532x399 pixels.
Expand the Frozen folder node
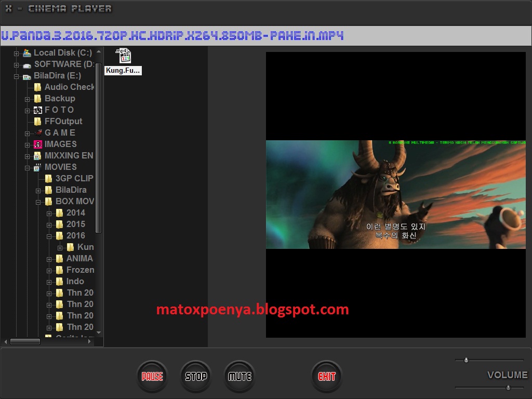[x=49, y=271]
